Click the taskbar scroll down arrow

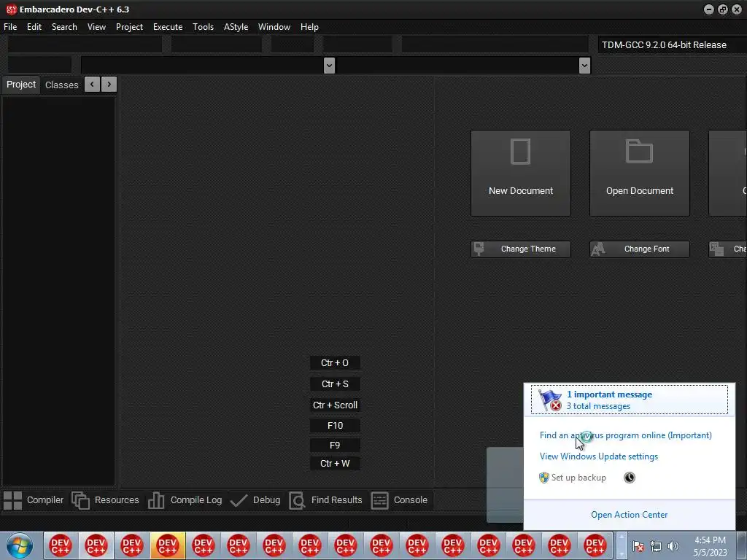621,554
